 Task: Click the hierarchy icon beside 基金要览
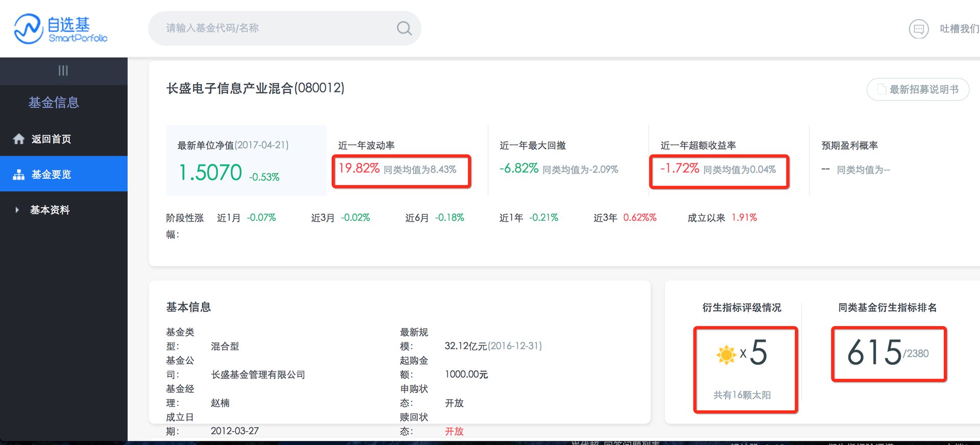(x=19, y=175)
